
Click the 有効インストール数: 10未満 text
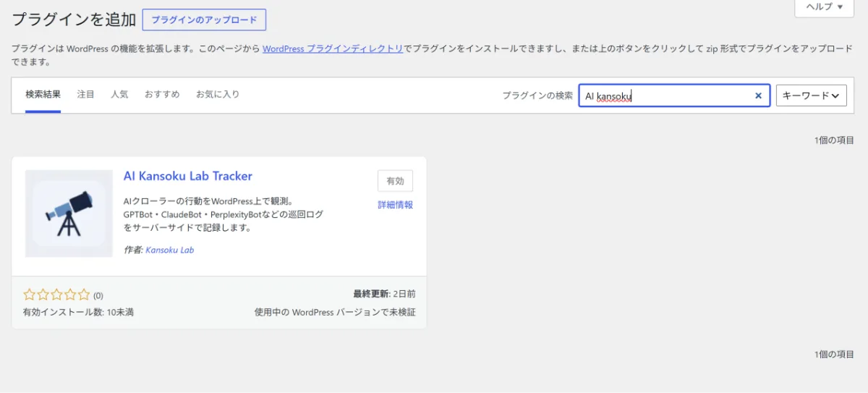pos(78,313)
